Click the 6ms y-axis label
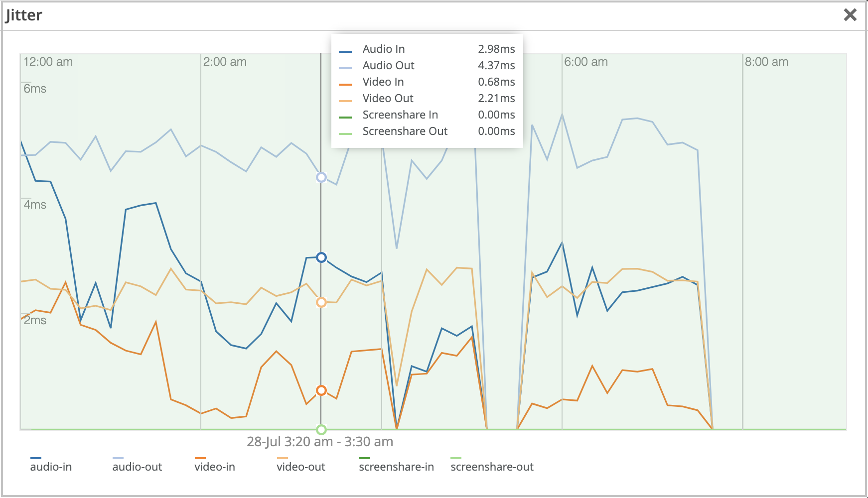 point(35,89)
